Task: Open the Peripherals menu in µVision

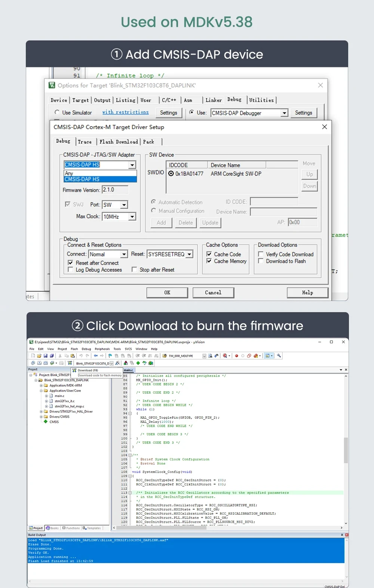Action: coord(102,349)
